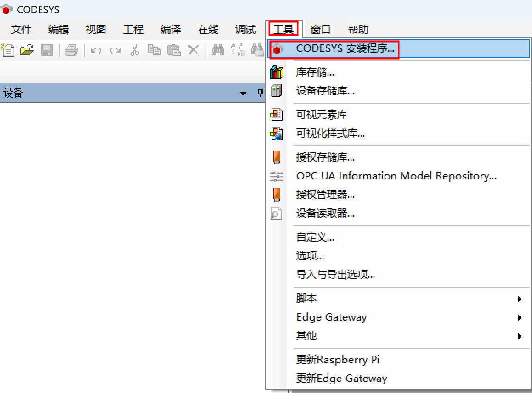The height and width of the screenshot is (393, 532).
Task: Open 库存储 library repository
Action: point(315,72)
